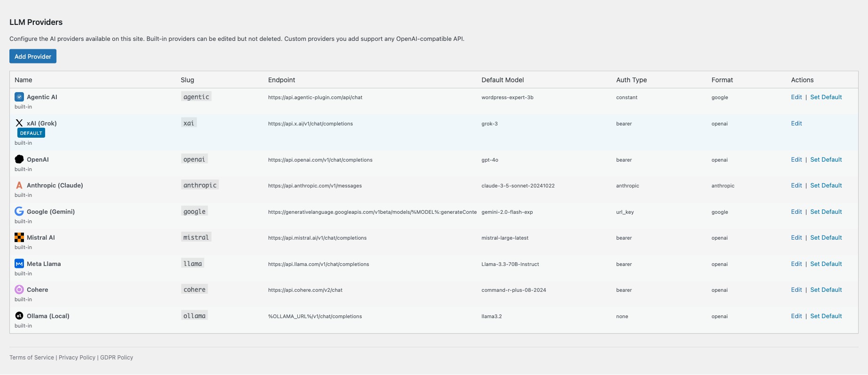Click the Format column header
The height and width of the screenshot is (375, 868).
click(722, 80)
